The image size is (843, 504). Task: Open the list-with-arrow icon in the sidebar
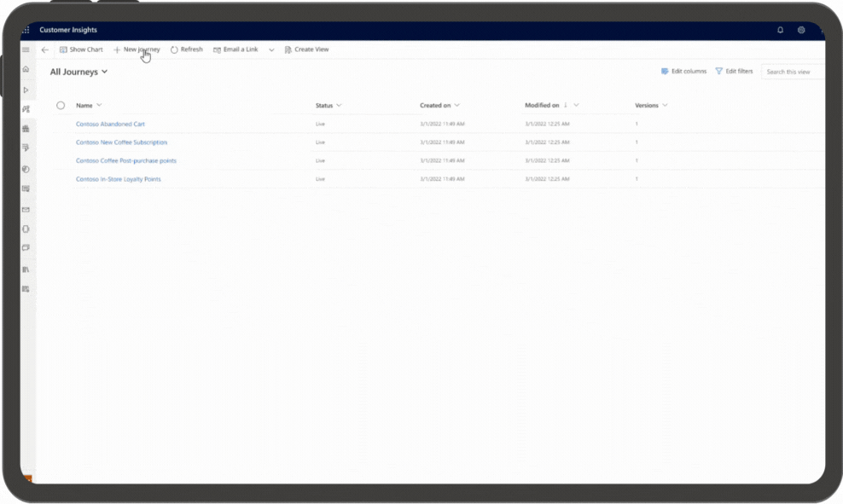click(x=26, y=148)
